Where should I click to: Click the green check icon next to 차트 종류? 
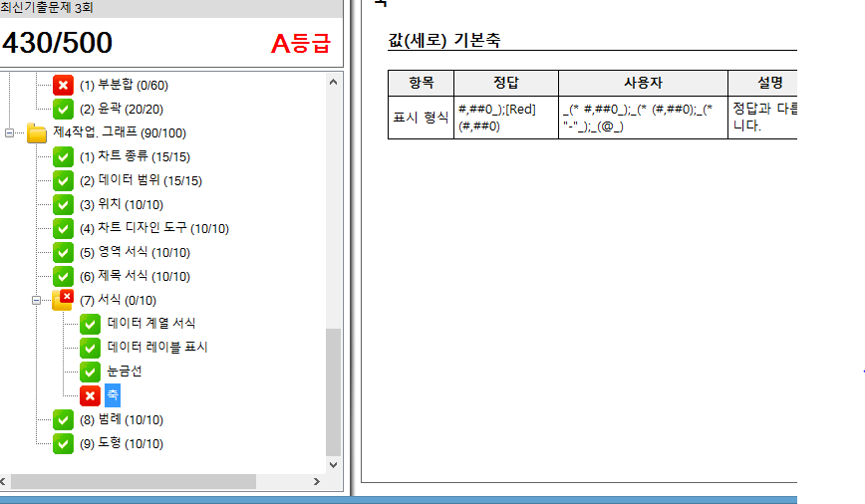coord(63,156)
